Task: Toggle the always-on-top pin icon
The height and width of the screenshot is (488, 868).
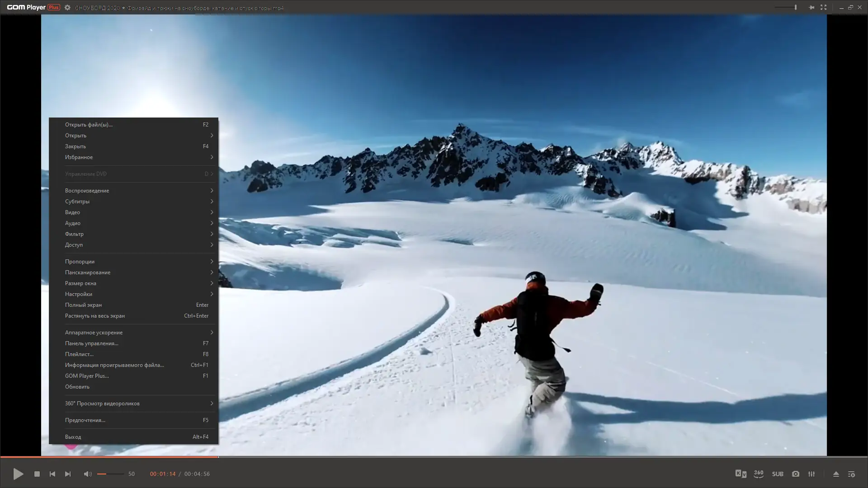Action: click(x=811, y=8)
